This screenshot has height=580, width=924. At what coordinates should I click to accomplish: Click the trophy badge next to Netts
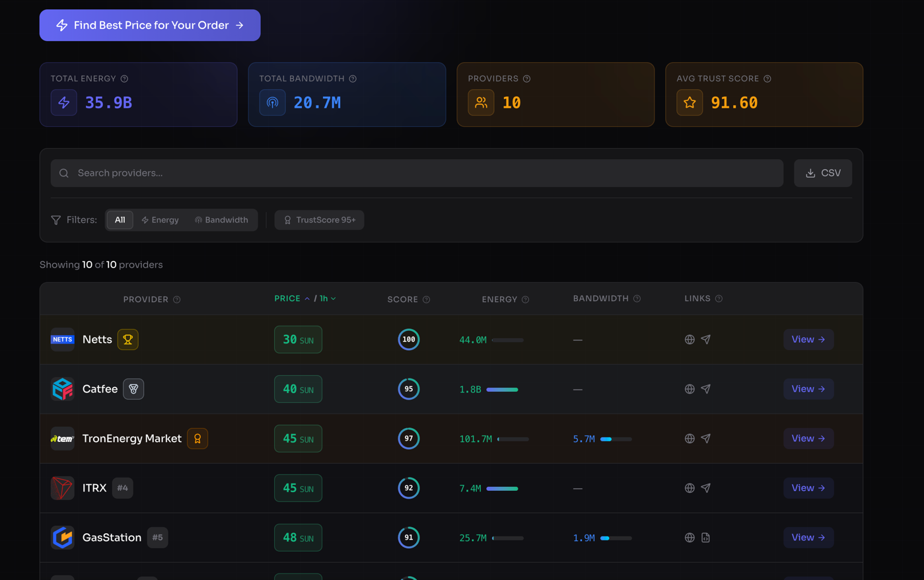(127, 339)
